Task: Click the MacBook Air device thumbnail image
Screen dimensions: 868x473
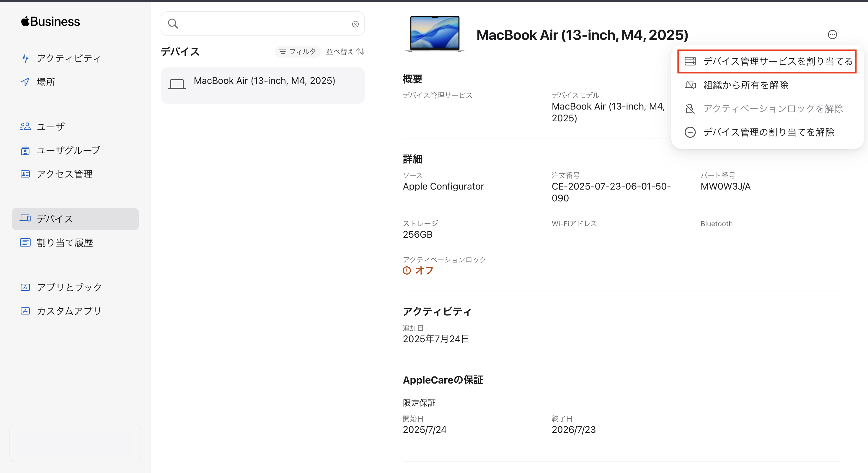Action: [435, 34]
